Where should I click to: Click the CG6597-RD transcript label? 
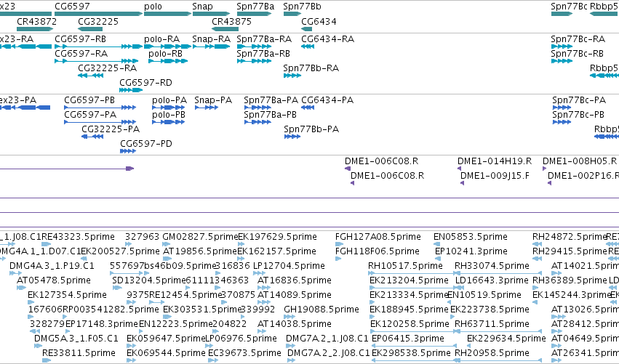pos(145,82)
